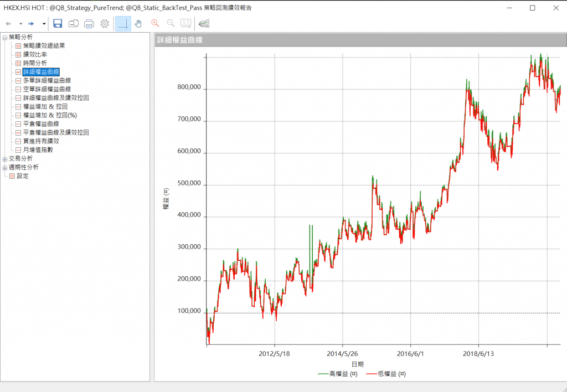
Task: Select 績效比率 in the tree
Action: coord(35,55)
